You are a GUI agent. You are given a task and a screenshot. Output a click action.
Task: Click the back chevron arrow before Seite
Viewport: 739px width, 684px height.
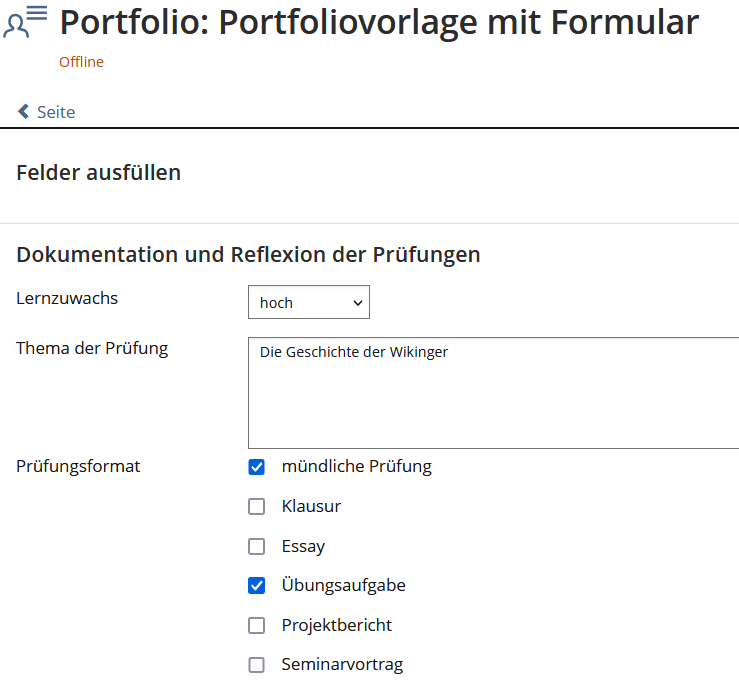pyautogui.click(x=24, y=112)
